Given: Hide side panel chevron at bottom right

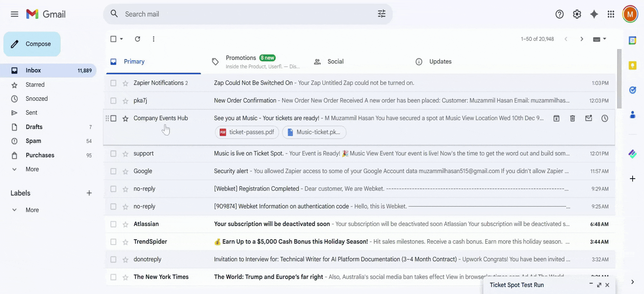Looking at the screenshot, I should click(x=632, y=282).
